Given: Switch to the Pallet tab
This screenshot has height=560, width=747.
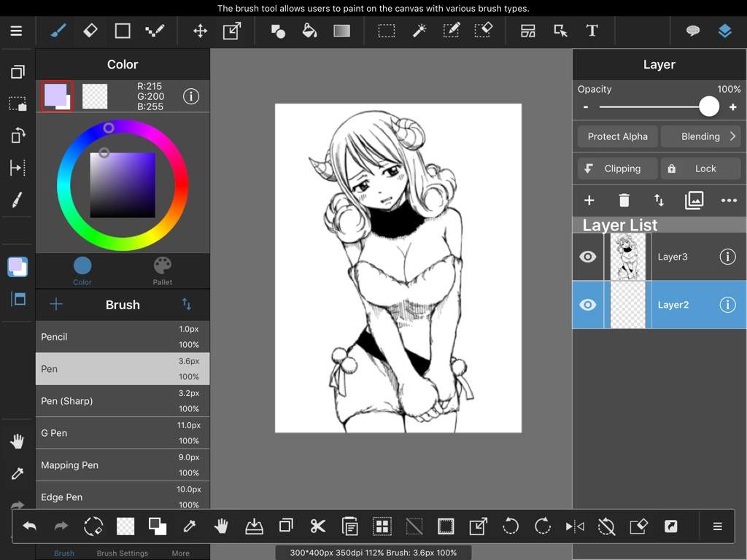Looking at the screenshot, I should [x=163, y=271].
